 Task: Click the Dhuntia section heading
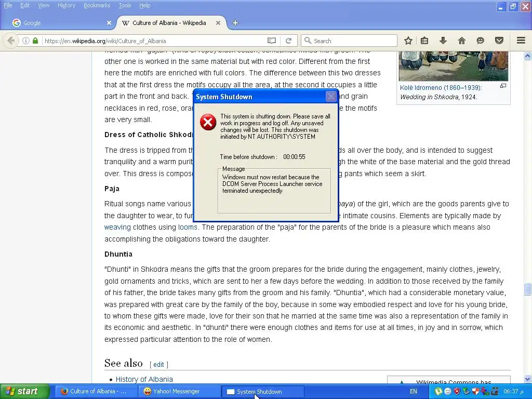pos(118,254)
